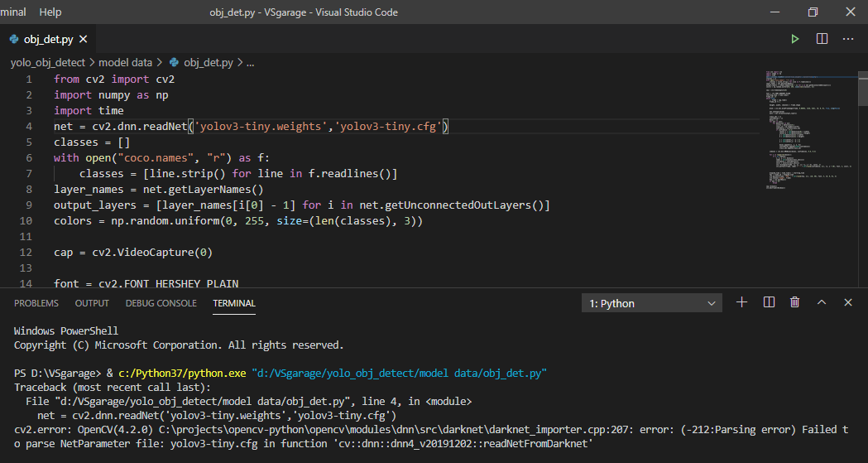Viewport: 868px width, 463px height.
Task: Open the Help menu
Action: (50, 12)
